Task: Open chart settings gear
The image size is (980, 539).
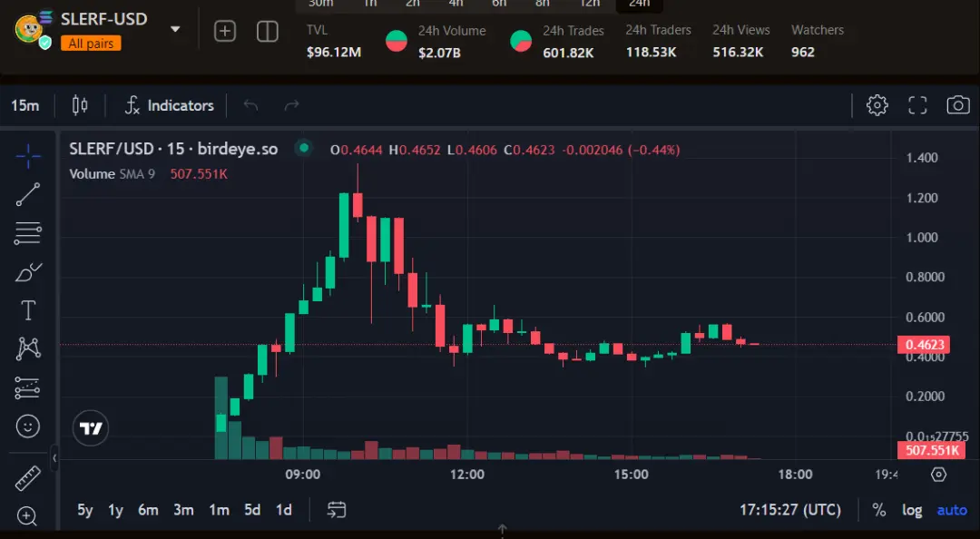Action: pos(877,105)
